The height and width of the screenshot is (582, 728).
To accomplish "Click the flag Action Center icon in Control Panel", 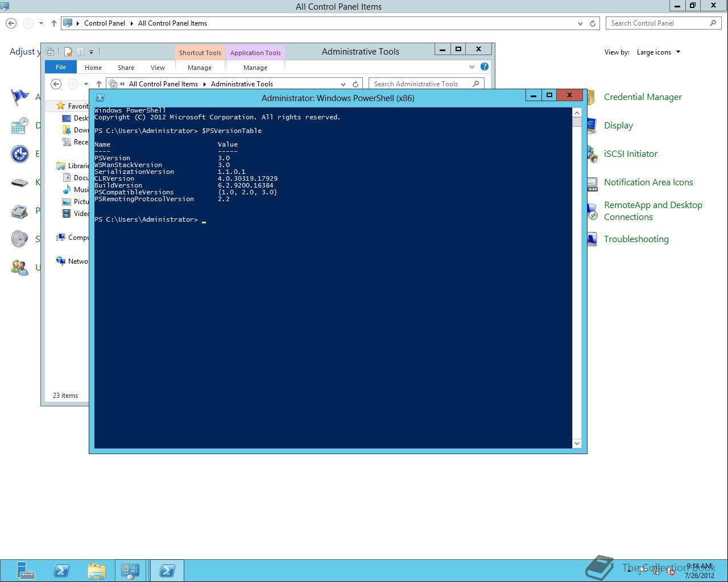I will pyautogui.click(x=20, y=97).
